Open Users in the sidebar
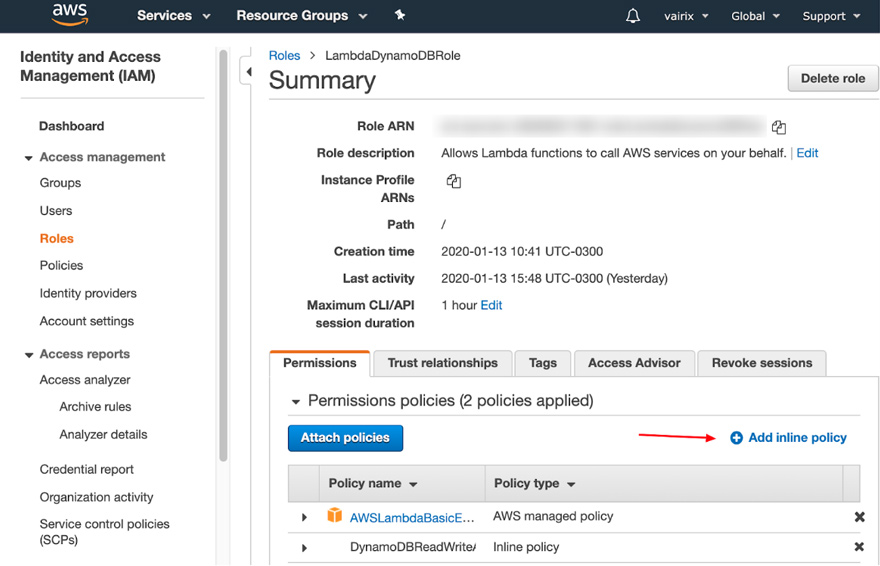This screenshot has height=566, width=880. [x=56, y=211]
